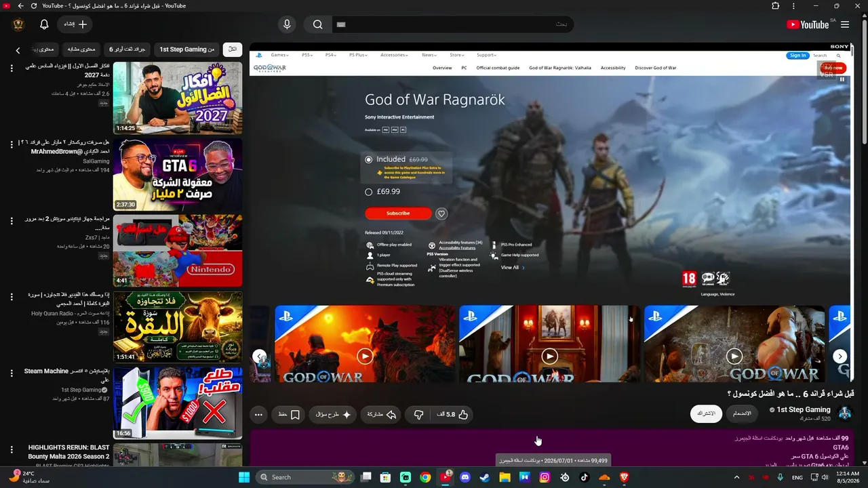Show hidden system tray icons
This screenshot has width=868, height=488.
click(x=736, y=477)
